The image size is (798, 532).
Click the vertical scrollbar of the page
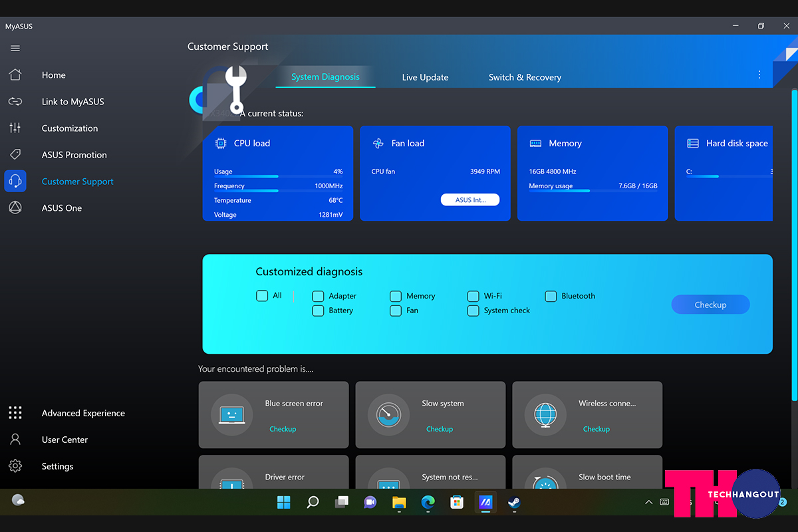coord(793,245)
